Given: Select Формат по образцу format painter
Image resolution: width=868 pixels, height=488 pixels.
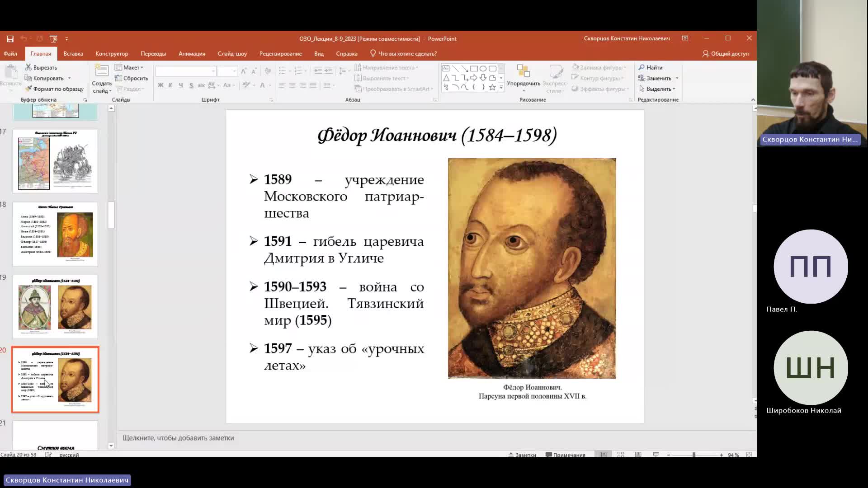Looking at the screenshot, I should (x=54, y=89).
